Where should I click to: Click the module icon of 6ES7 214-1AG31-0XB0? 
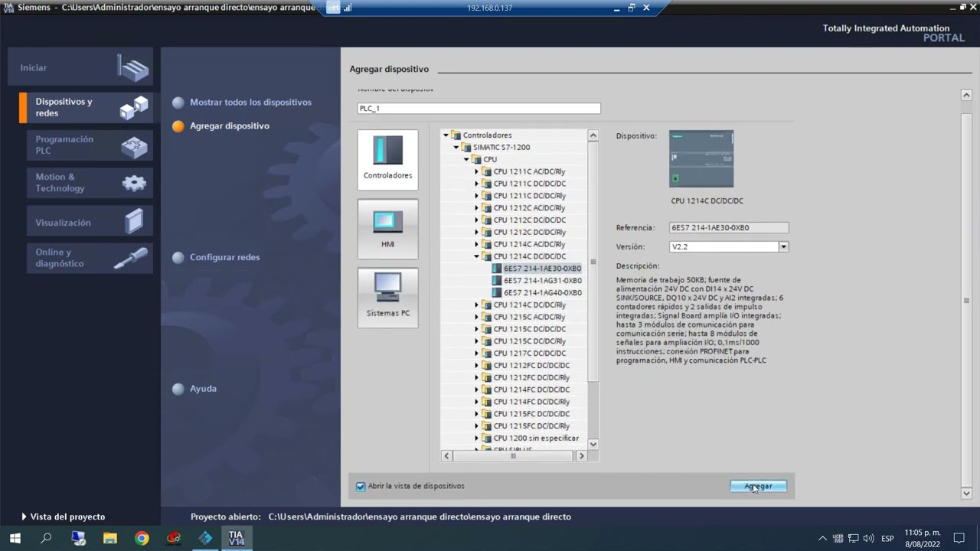[x=497, y=281]
